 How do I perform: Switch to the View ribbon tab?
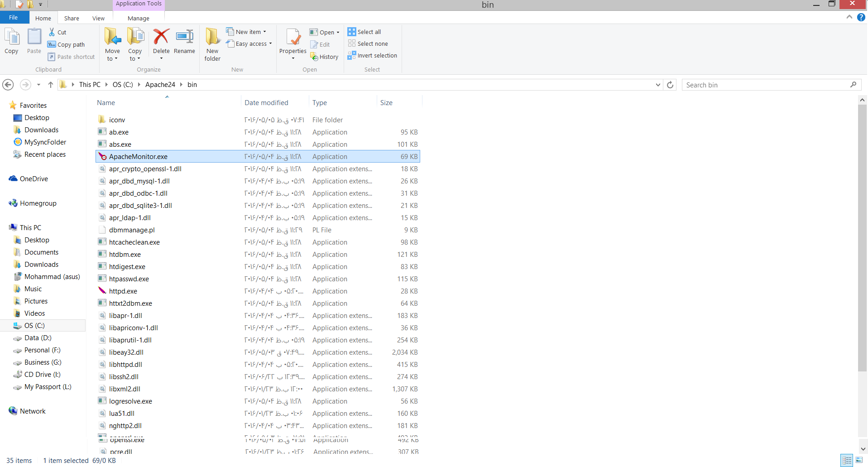98,18
